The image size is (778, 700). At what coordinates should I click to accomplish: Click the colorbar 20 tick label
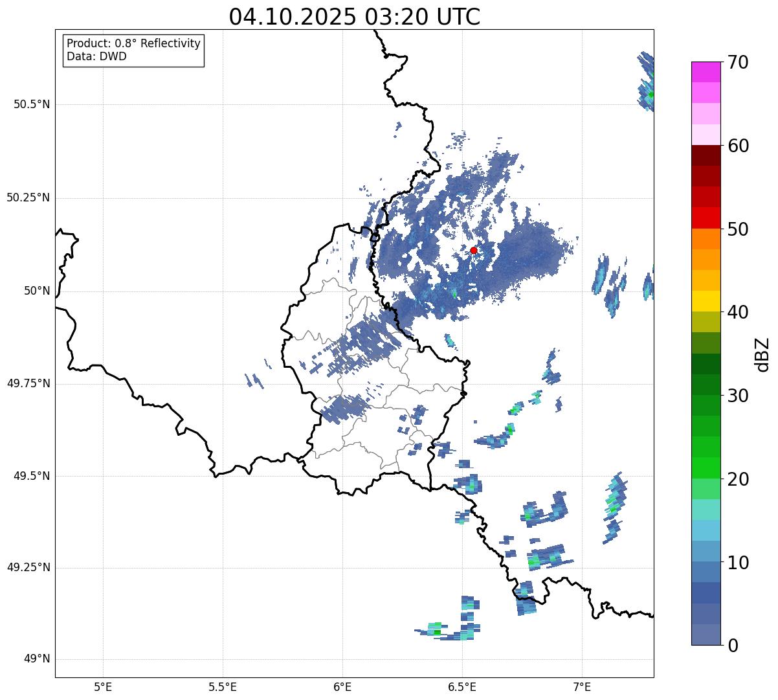[x=738, y=479]
